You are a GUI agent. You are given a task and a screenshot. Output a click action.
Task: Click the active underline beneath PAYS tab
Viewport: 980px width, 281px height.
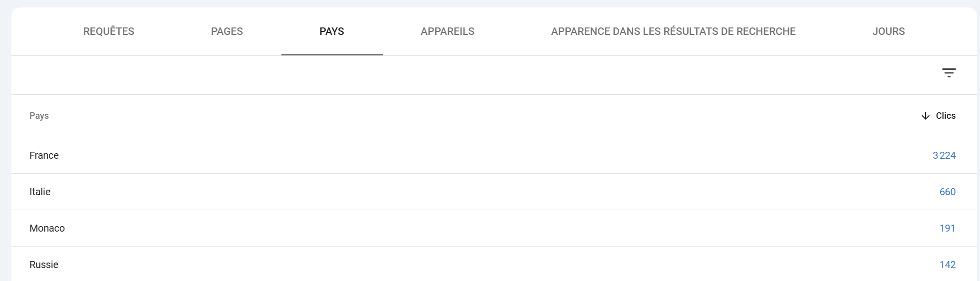click(332, 54)
